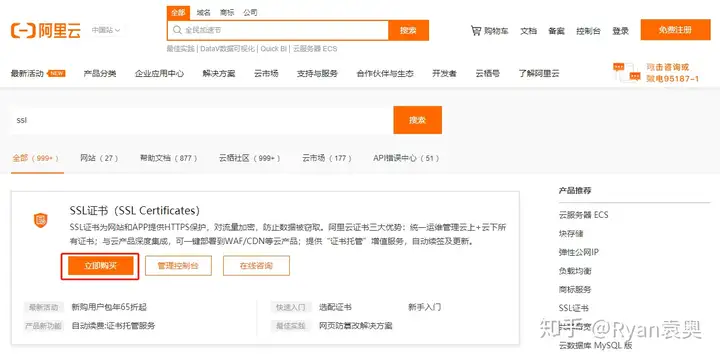Click the NEW badge beside 最新活动

tap(56, 73)
